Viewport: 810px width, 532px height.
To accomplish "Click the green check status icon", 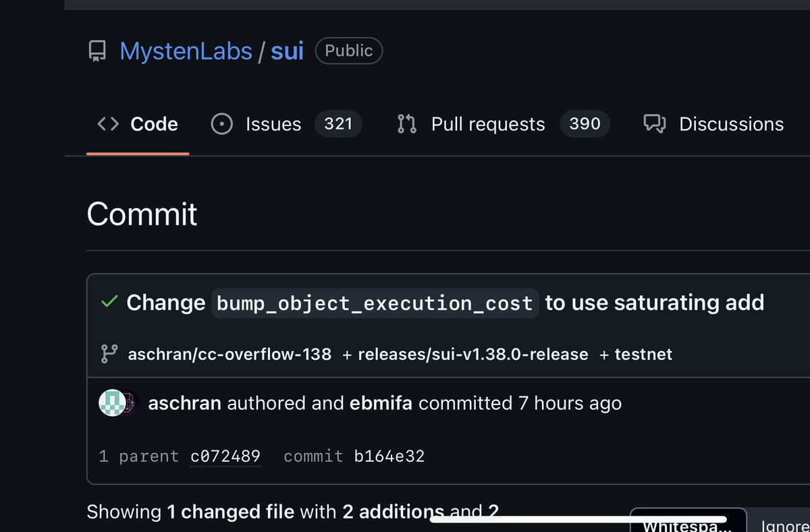I will coord(108,302).
